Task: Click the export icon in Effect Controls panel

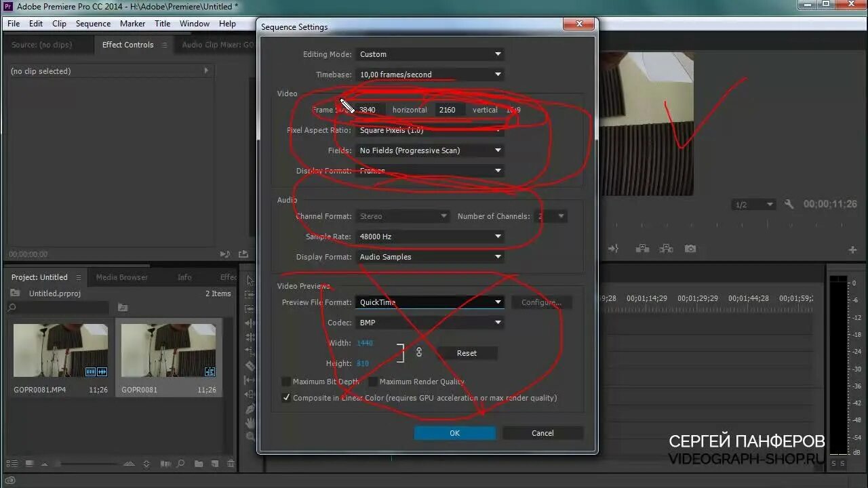Action: click(x=243, y=254)
